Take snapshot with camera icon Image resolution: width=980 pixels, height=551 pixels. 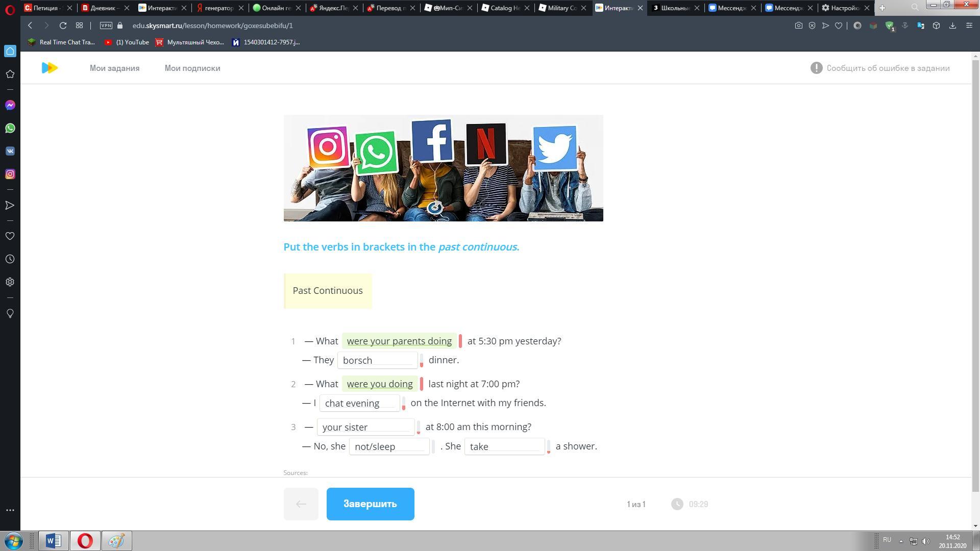798,26
